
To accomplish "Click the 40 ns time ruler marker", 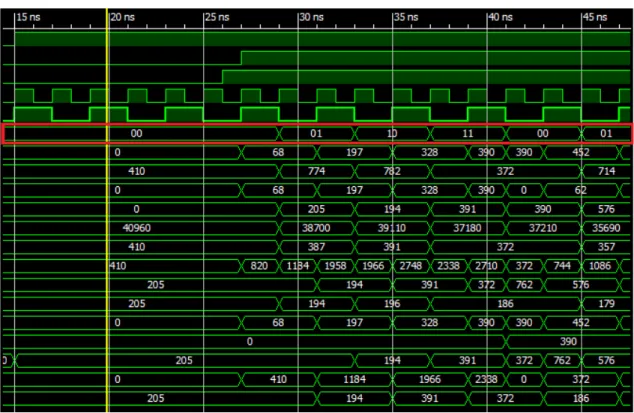I will (501, 17).
